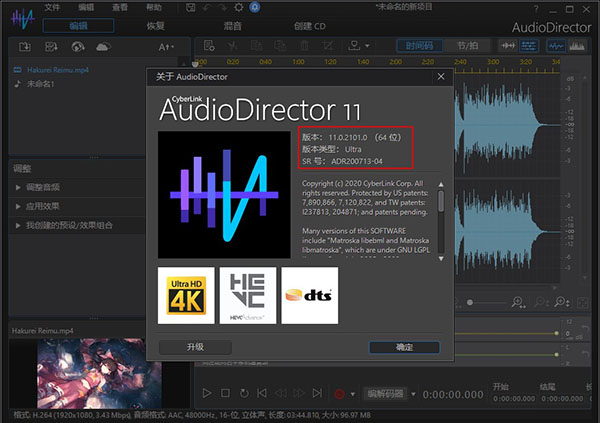This screenshot has width=600, height=423.
Task: Switch to 节/拍 (bars/beats) display mode
Action: pyautogui.click(x=468, y=46)
